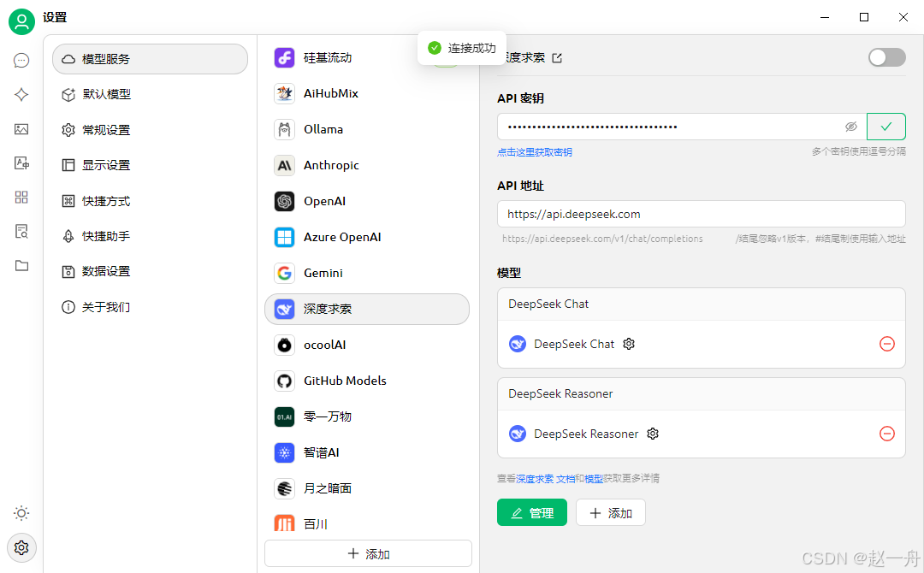This screenshot has height=573, width=924.
Task: Open the agents sparkle sidebar icon
Action: (21, 95)
